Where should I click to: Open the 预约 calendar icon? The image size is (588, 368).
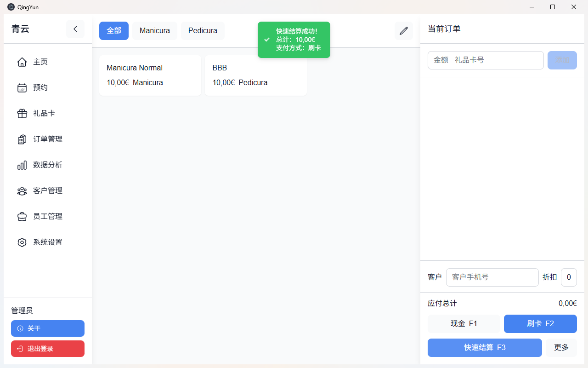(x=22, y=88)
